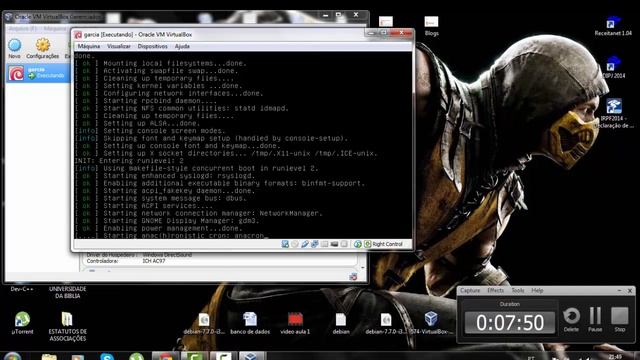Open the Visualizar menu in the VM window
The height and width of the screenshot is (360, 640).
point(119,47)
